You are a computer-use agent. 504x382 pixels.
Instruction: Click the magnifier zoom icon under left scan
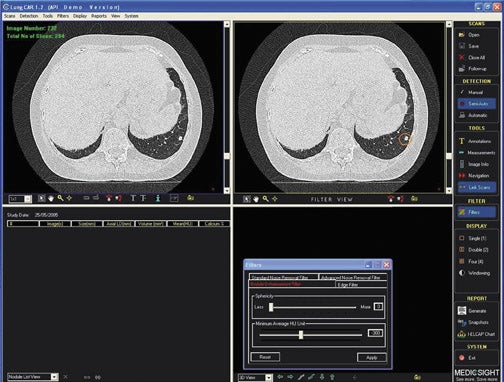click(x=60, y=198)
